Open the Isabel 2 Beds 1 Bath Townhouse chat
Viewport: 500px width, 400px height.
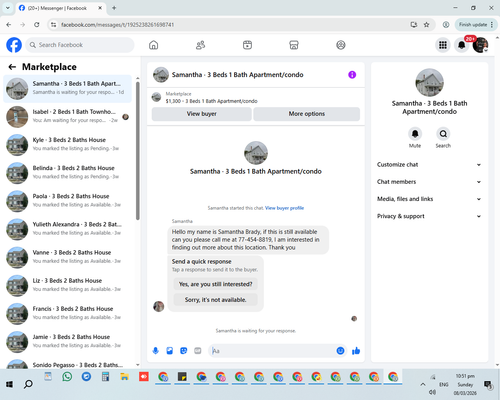[67, 117]
